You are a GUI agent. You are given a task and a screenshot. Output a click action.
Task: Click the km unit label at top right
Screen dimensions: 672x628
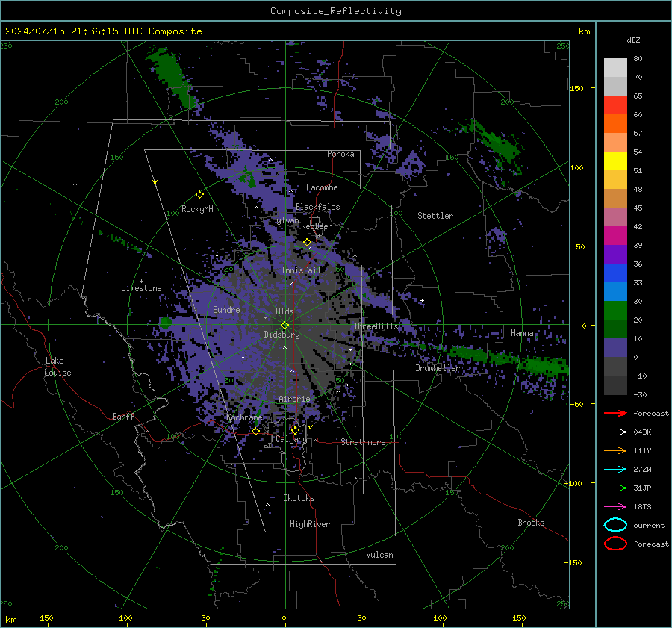[584, 31]
